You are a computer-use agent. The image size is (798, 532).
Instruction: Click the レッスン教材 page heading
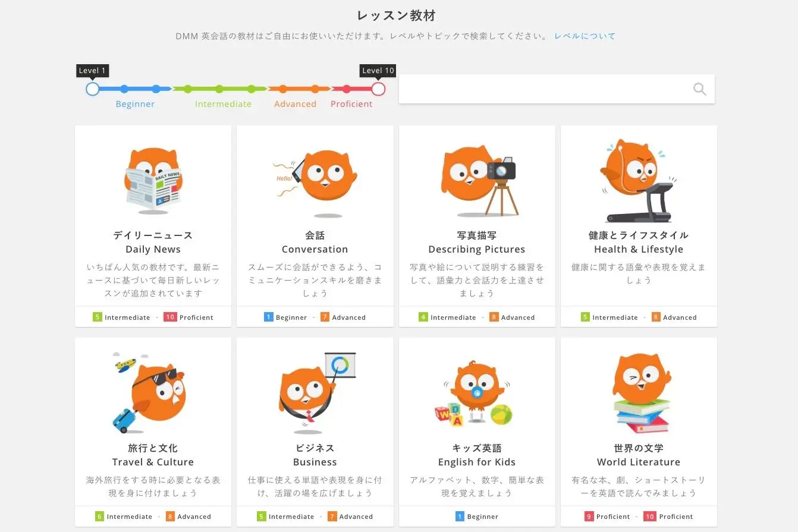tap(396, 15)
